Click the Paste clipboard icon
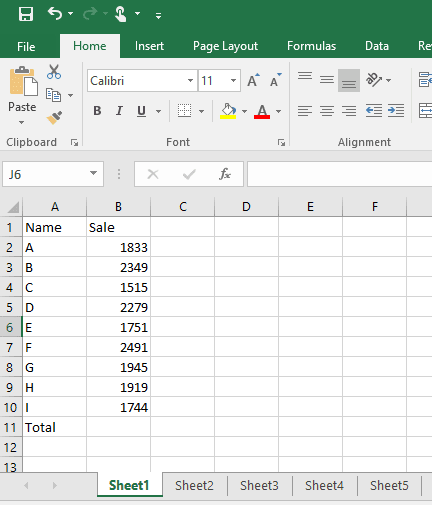Viewport: 432px width, 505px height. click(x=23, y=81)
